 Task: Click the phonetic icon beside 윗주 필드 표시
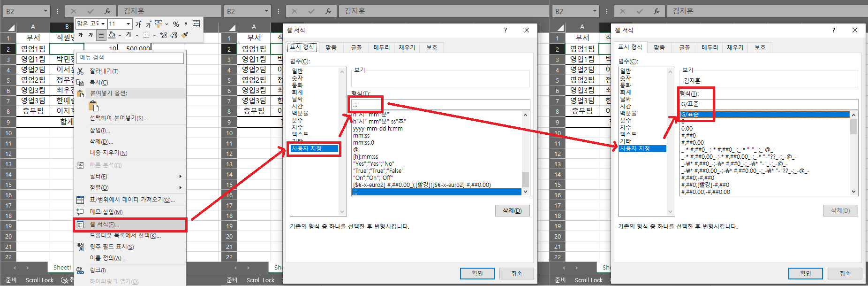point(80,247)
